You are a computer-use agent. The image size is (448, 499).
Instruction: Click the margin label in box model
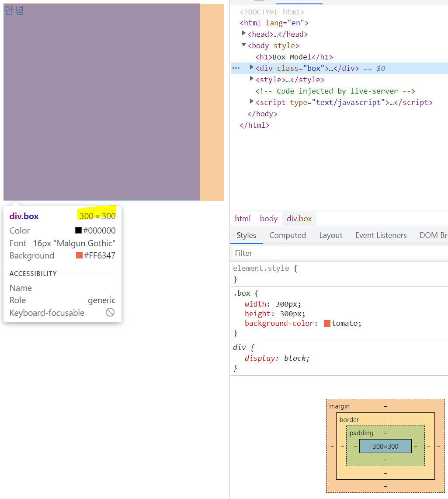click(339, 406)
